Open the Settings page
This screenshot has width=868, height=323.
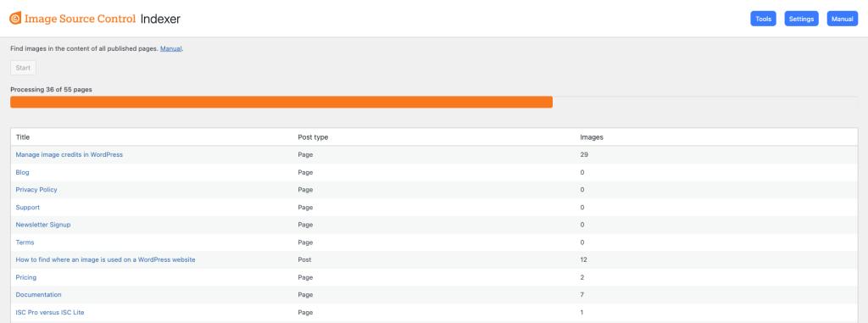801,19
